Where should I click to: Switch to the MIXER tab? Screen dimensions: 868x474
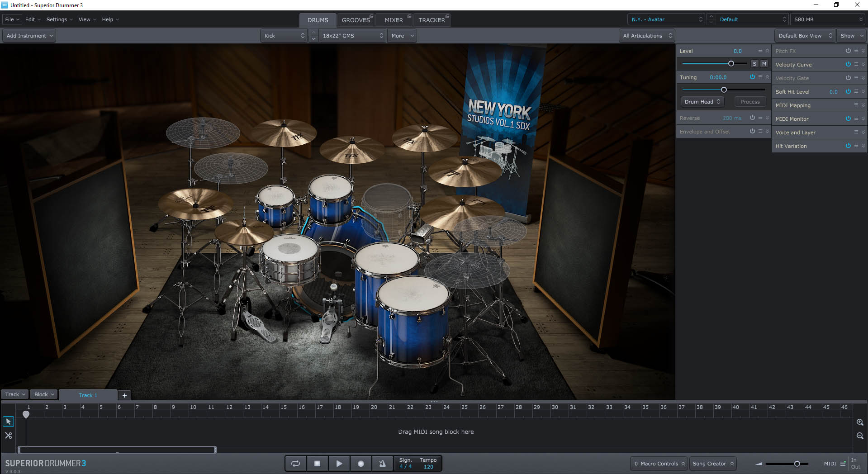[x=394, y=20]
